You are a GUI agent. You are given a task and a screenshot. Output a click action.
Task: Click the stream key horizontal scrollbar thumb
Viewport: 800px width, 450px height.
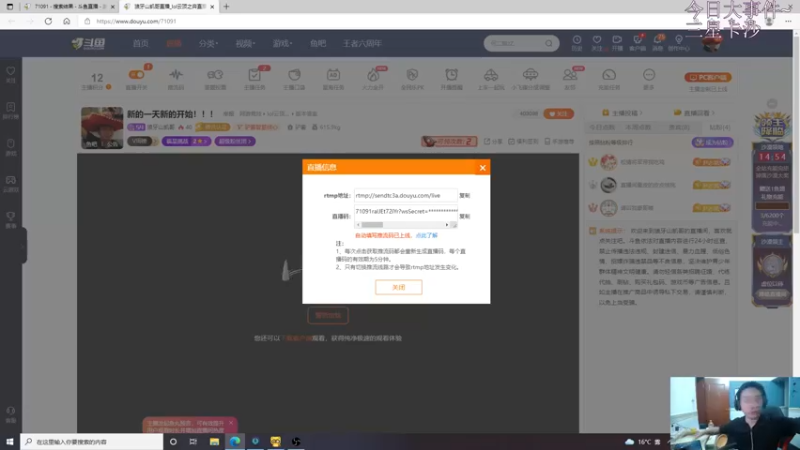(x=372, y=225)
